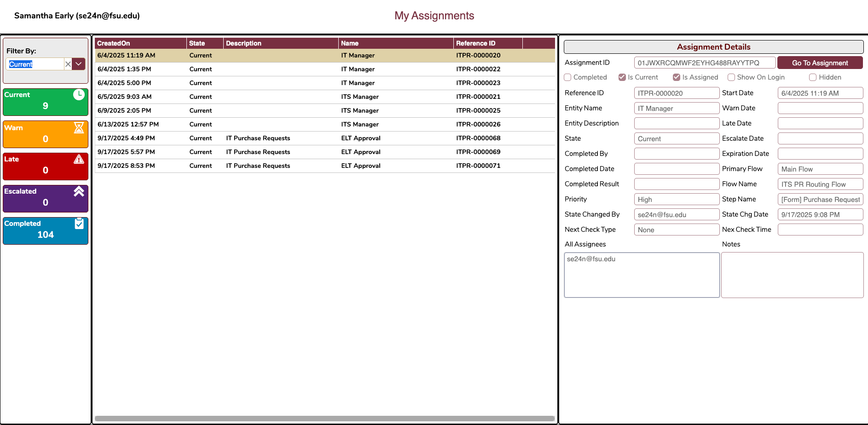Select row with reference ITPR-0000022
868x425 pixels.
pyautogui.click(x=325, y=69)
